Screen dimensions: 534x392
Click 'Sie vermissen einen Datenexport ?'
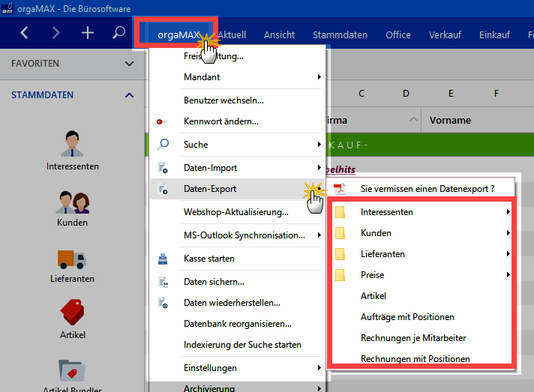(x=427, y=189)
